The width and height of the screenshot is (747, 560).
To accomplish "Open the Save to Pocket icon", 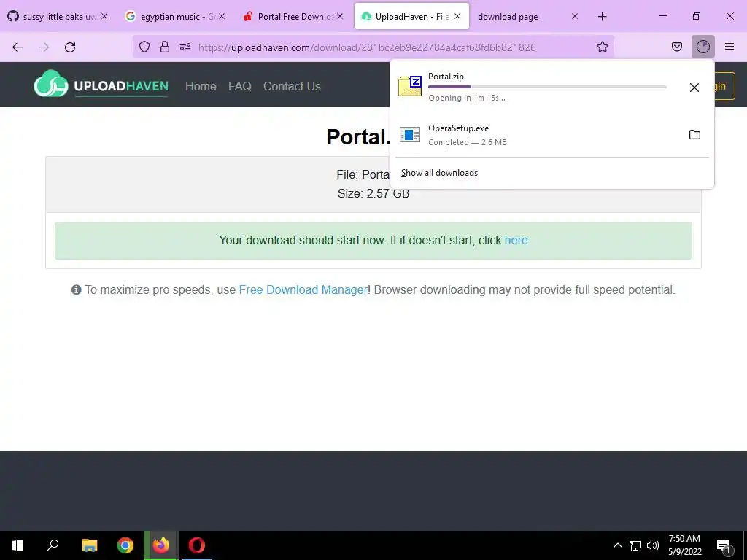I will (677, 47).
